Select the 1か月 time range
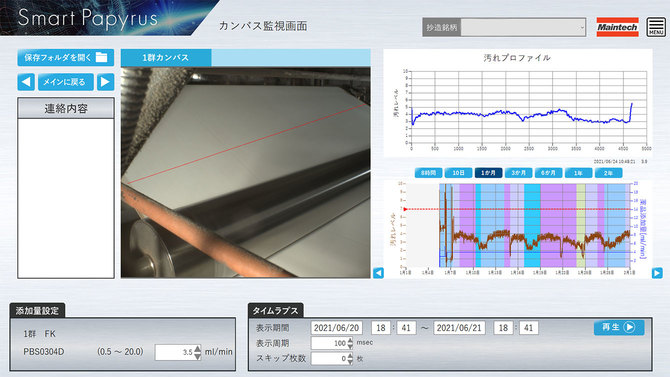Screen dimensions: 670x377 [488, 173]
